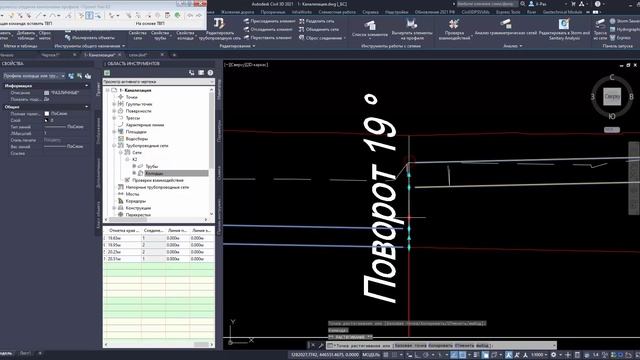Expand Поверхности tree node
This screenshot has height=360, width=640.
(114, 111)
